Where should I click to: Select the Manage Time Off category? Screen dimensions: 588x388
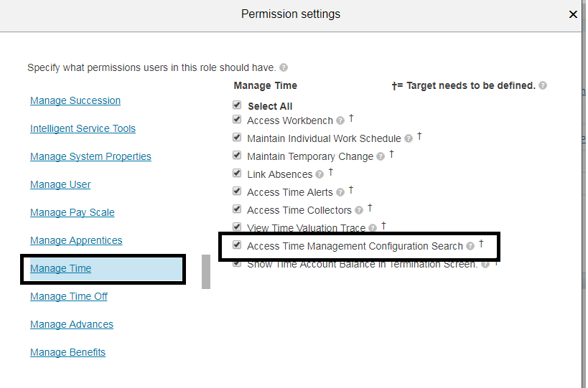(x=69, y=296)
